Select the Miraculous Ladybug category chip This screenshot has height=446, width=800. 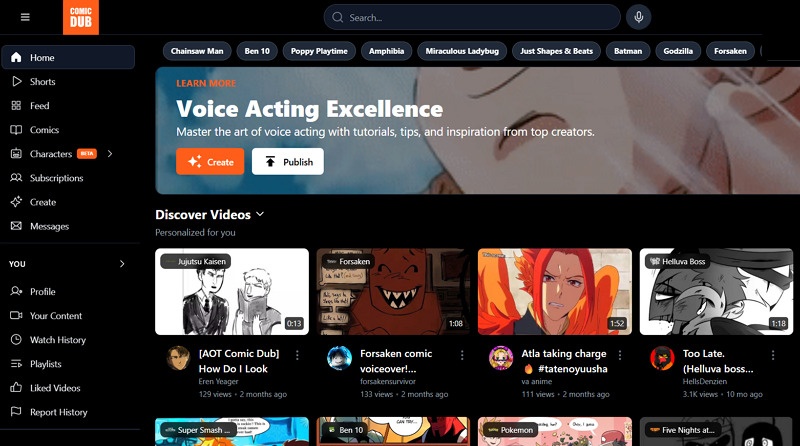click(x=462, y=51)
